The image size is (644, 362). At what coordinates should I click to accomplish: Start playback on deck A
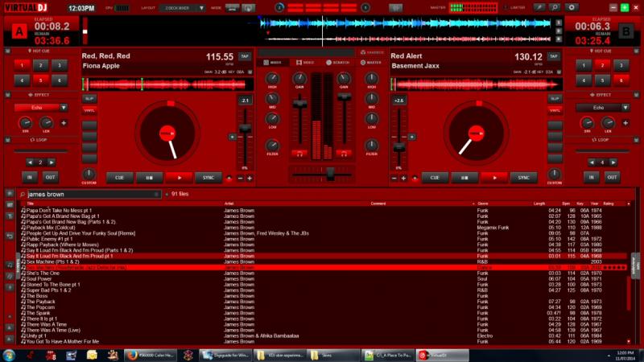click(180, 178)
